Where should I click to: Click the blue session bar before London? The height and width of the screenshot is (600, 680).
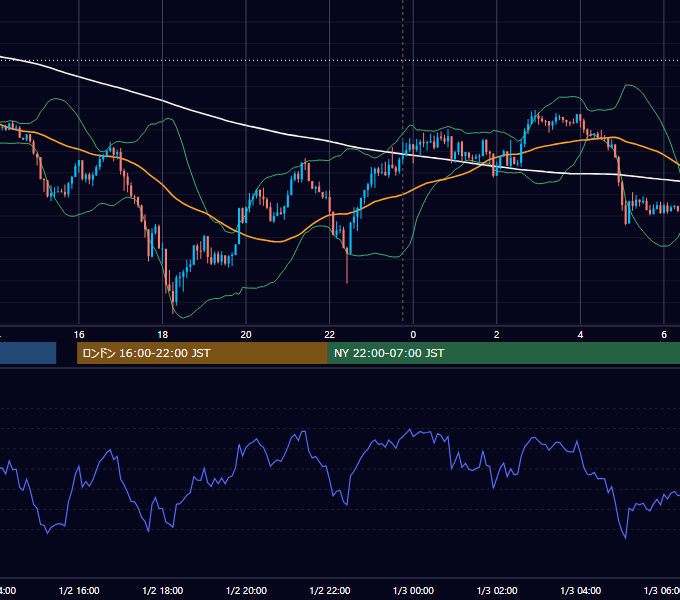click(x=28, y=353)
